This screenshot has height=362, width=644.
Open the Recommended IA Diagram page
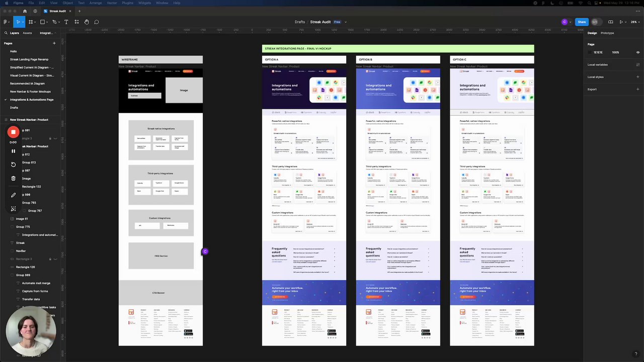tap(27, 83)
